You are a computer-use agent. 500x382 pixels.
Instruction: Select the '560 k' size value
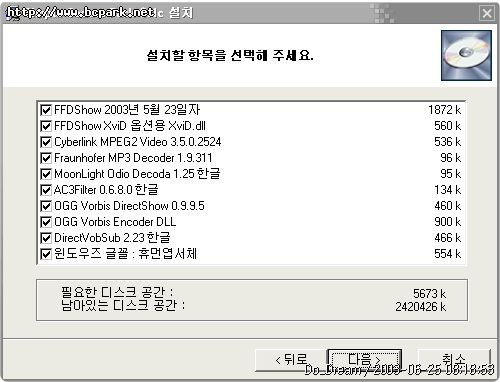coord(448,126)
